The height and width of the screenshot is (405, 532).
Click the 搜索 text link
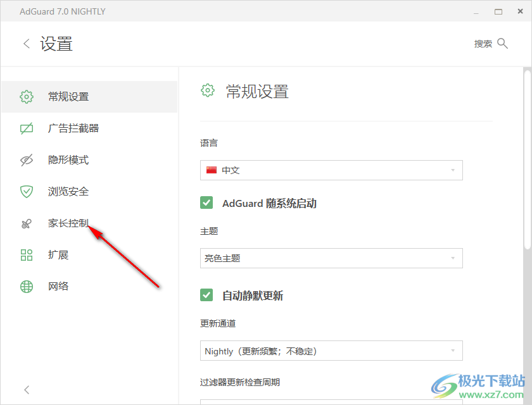pos(483,44)
